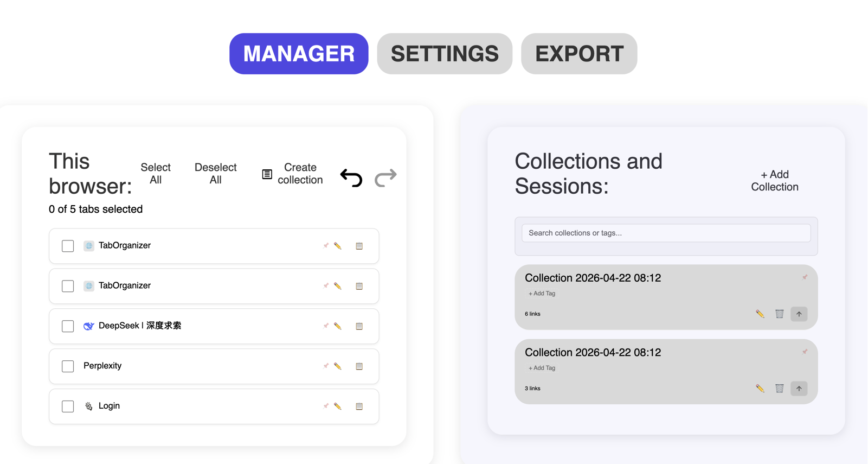This screenshot has height=464, width=868.
Task: Click the '6 links' count label
Action: click(x=532, y=314)
